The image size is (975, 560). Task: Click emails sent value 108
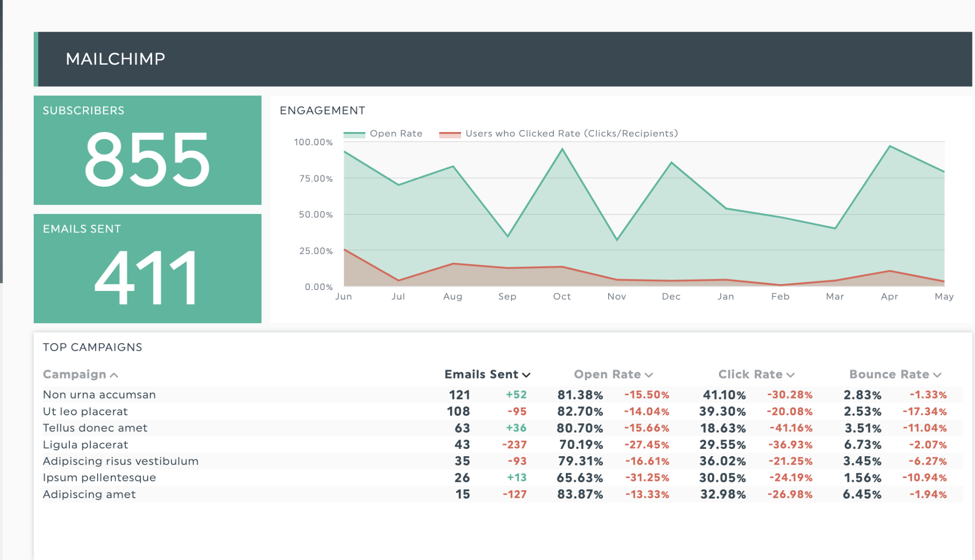(458, 411)
